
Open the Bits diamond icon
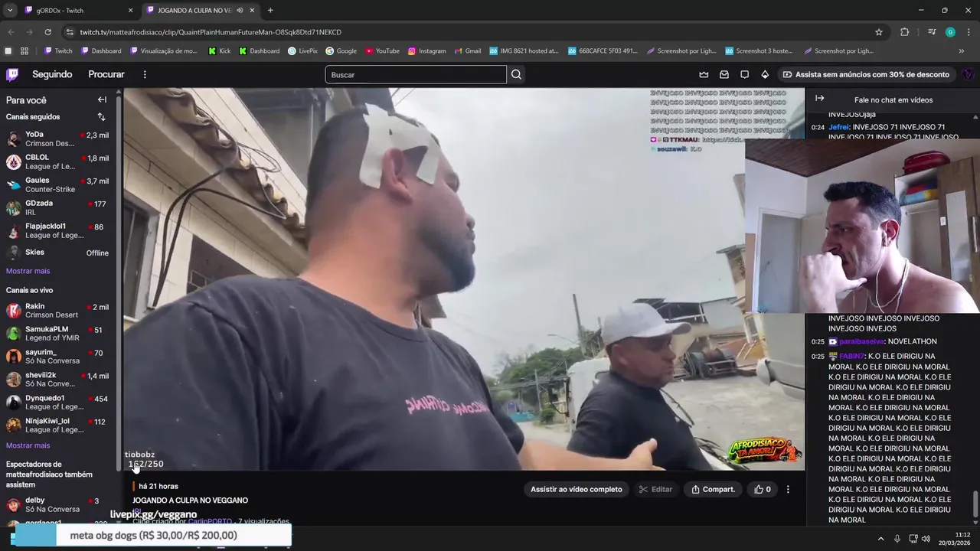coord(765,74)
